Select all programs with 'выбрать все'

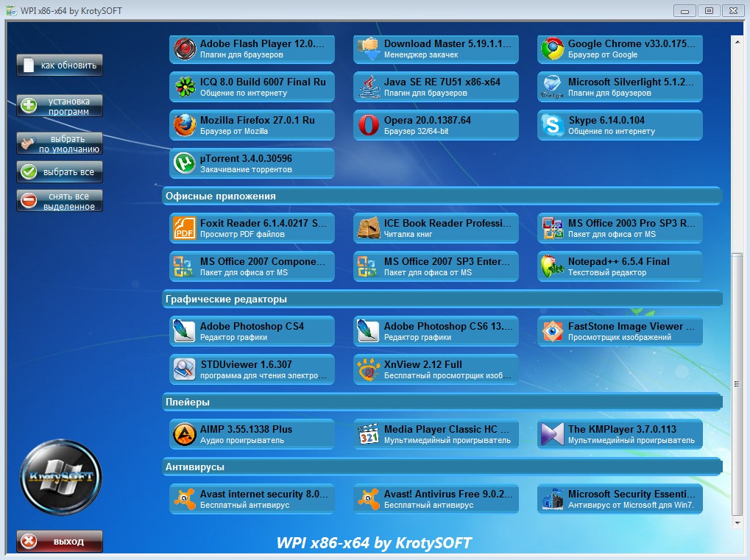click(60, 171)
